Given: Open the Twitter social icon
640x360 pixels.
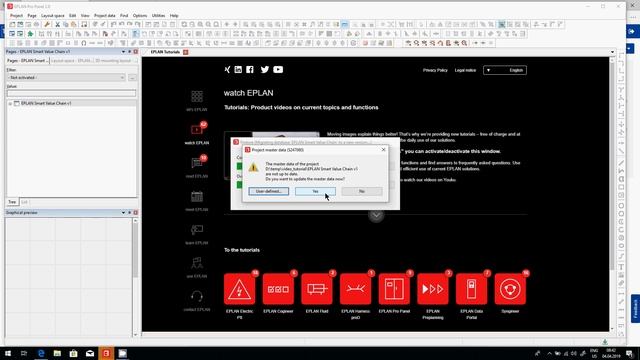Looking at the screenshot, I should pyautogui.click(x=265, y=69).
